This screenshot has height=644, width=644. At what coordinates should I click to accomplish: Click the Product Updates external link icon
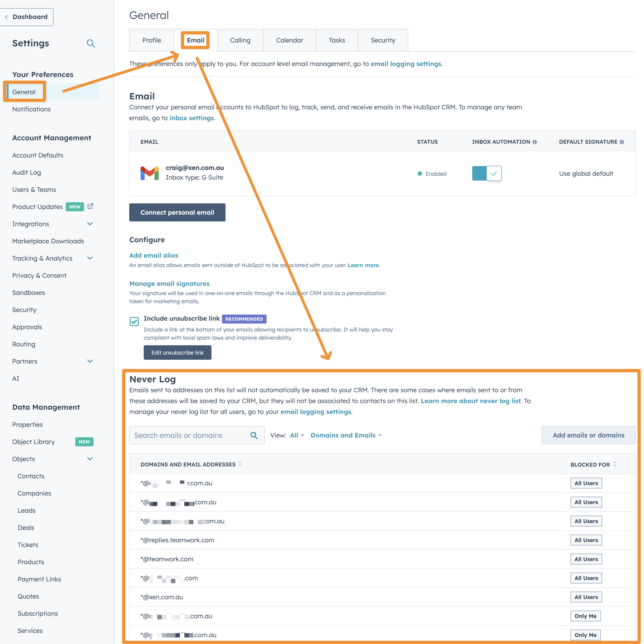click(90, 206)
